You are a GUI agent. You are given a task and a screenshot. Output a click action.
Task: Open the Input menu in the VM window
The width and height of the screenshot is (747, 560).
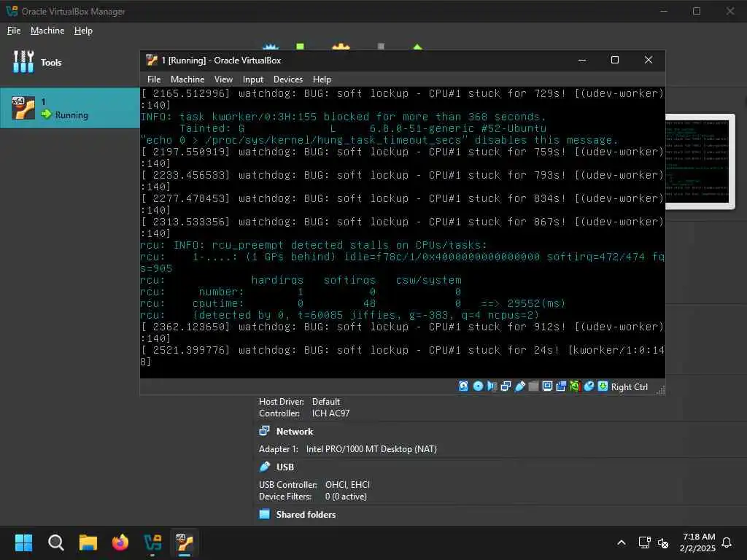(253, 79)
